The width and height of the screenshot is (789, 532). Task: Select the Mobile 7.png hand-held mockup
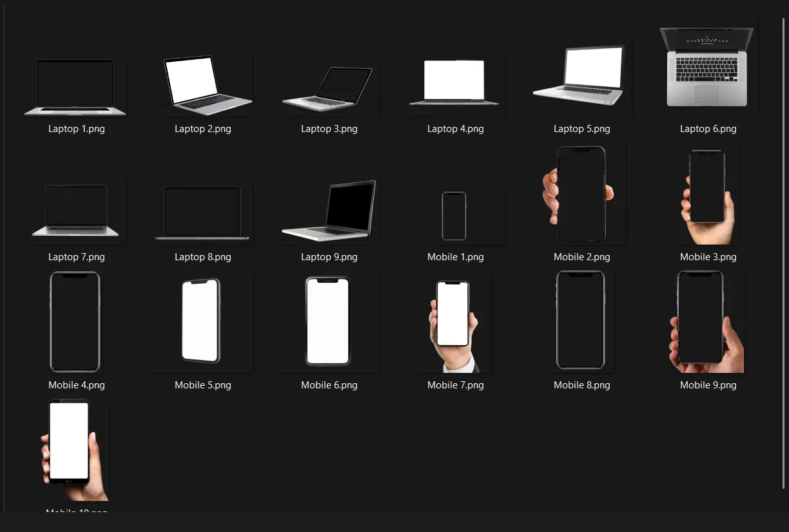[x=454, y=321]
